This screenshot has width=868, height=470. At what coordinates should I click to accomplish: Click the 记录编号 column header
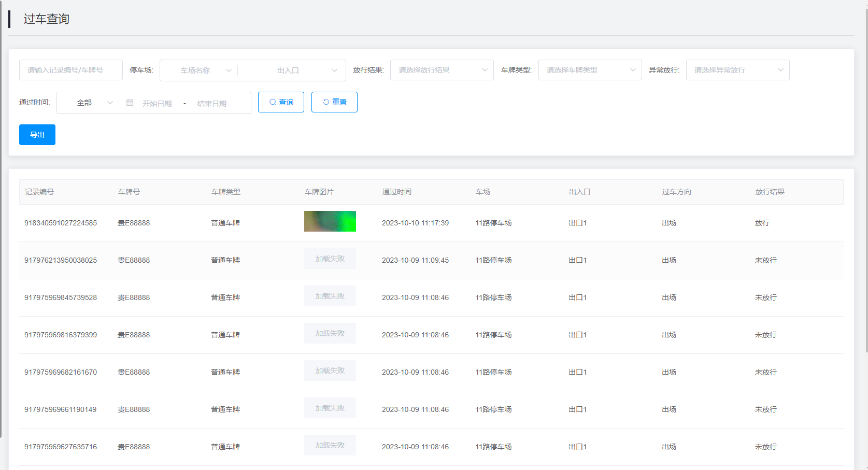click(39, 192)
